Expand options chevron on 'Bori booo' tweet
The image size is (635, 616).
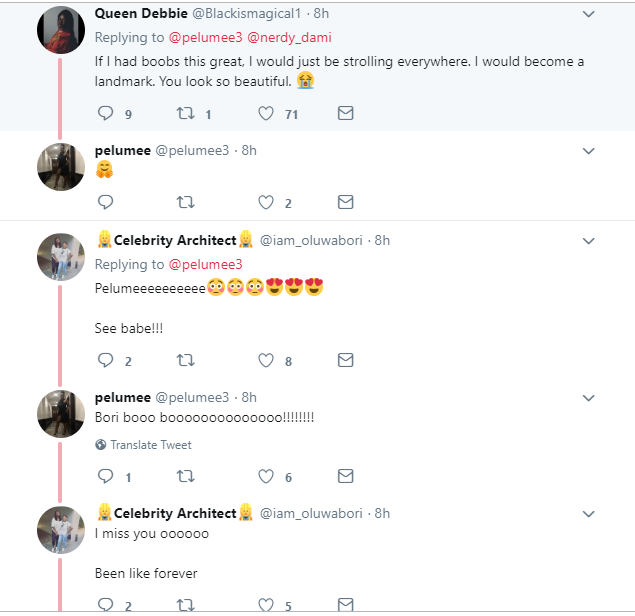point(588,397)
